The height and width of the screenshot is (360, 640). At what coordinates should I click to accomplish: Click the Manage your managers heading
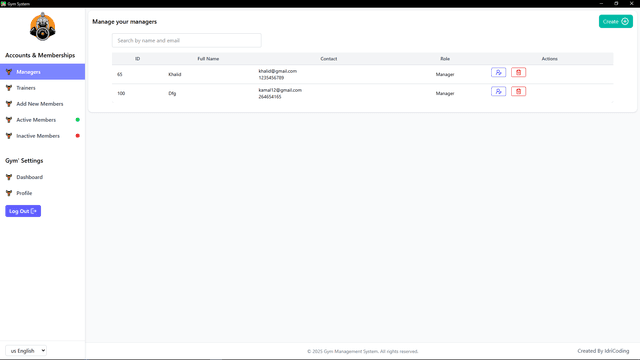click(x=124, y=22)
